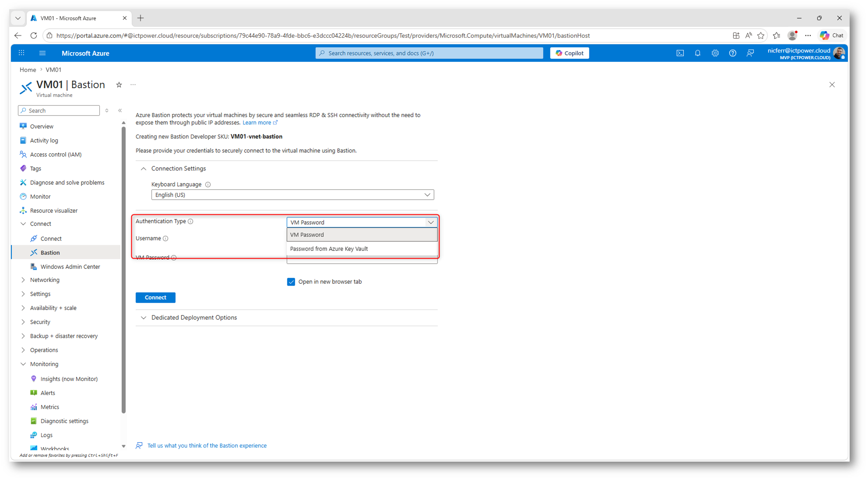Expand Dedicated Deployment Options section
This screenshot has width=868, height=480.
click(194, 318)
